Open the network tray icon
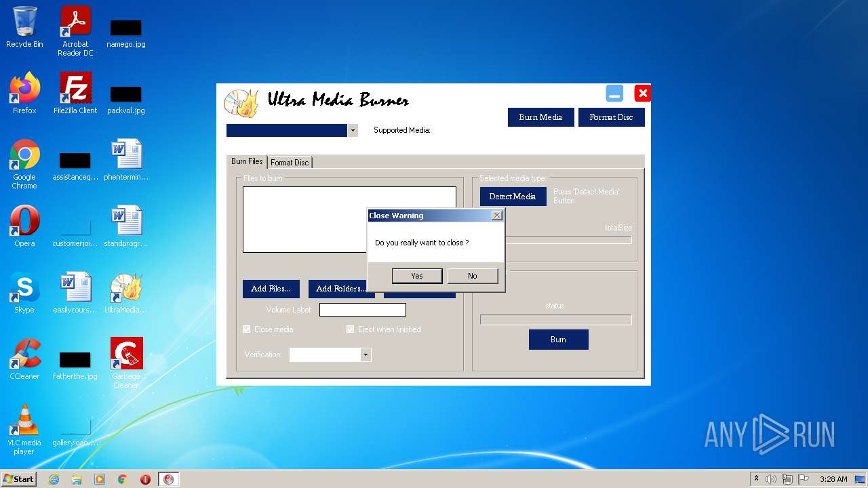The height and width of the screenshot is (488, 868). pos(787,479)
